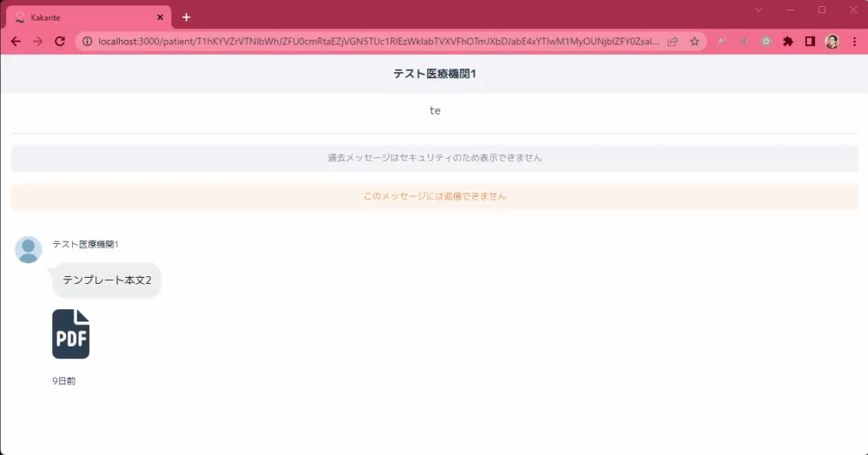Viewport: 868px width, 455px height.
Task: Click the sender name テスト医療機関1 above message
Action: coord(85,244)
